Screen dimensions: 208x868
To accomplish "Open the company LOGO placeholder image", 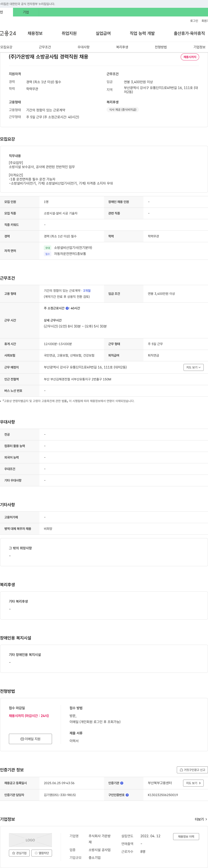I will (30, 840).
